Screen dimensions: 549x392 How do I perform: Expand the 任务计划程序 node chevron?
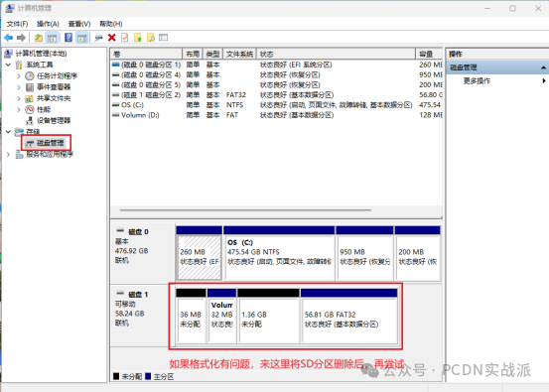pos(19,76)
